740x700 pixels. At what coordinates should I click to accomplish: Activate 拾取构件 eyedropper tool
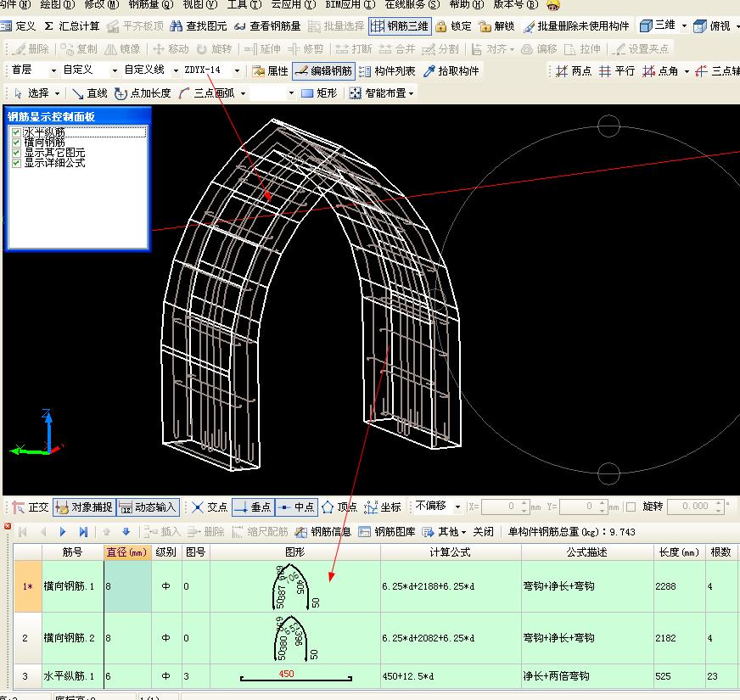pyautogui.click(x=451, y=70)
